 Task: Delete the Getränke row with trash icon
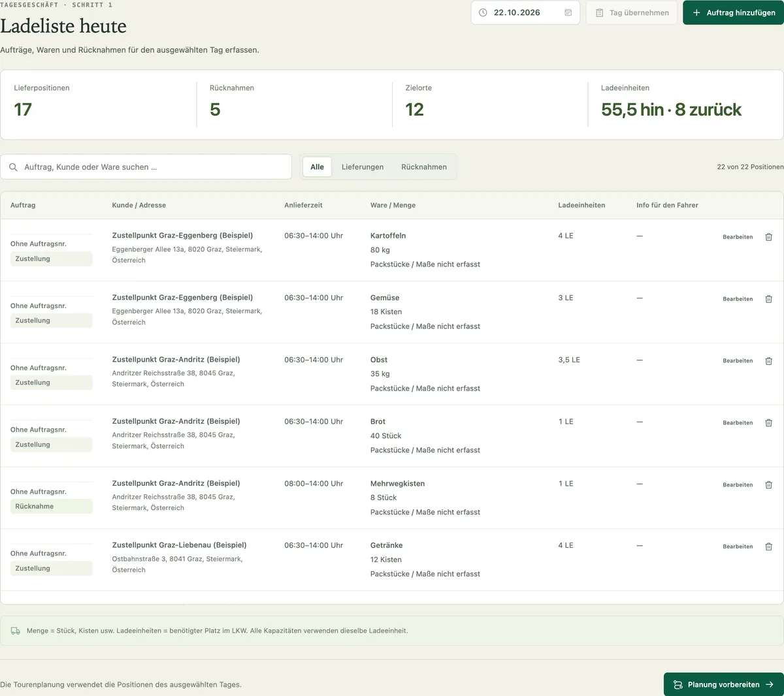point(768,546)
